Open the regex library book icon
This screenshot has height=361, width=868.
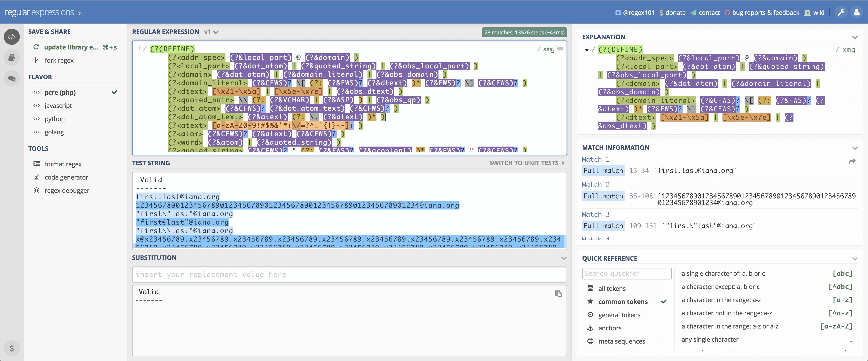[x=12, y=57]
